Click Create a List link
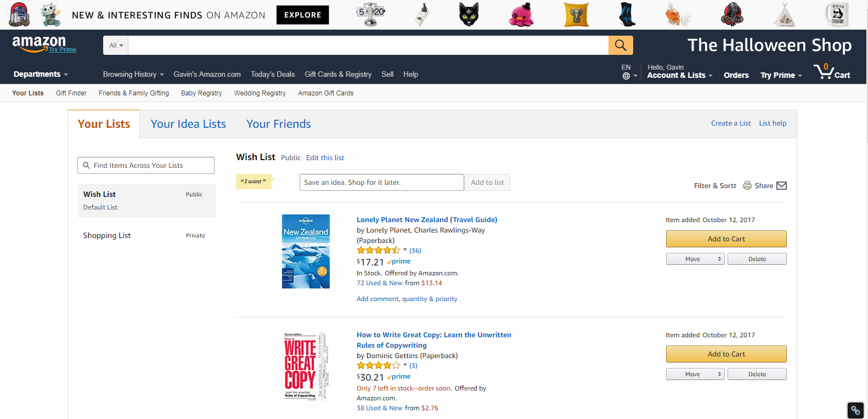This screenshot has height=419, width=868. [x=731, y=123]
